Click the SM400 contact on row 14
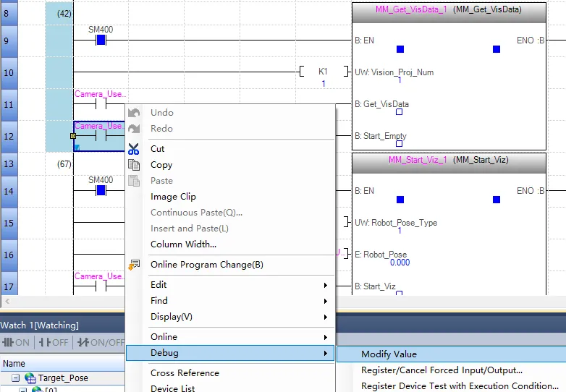 pyautogui.click(x=101, y=190)
